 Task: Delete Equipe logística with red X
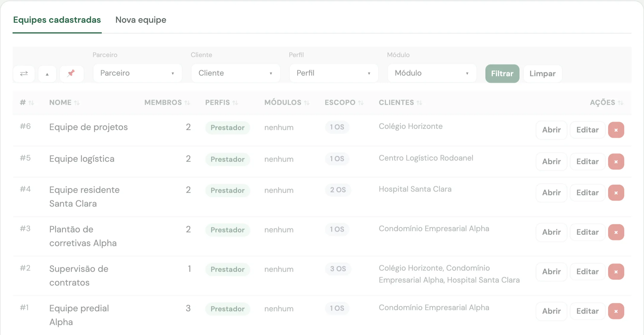pos(616,162)
